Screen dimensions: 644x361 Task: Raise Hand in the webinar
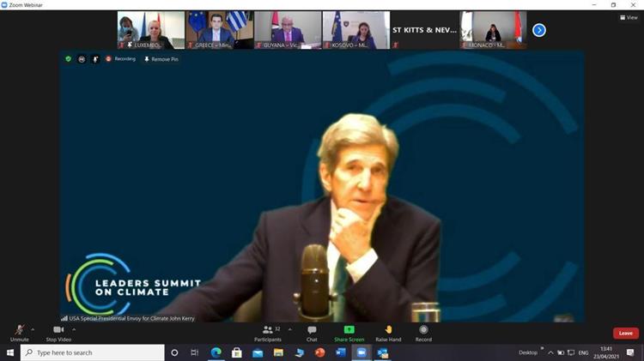point(388,332)
